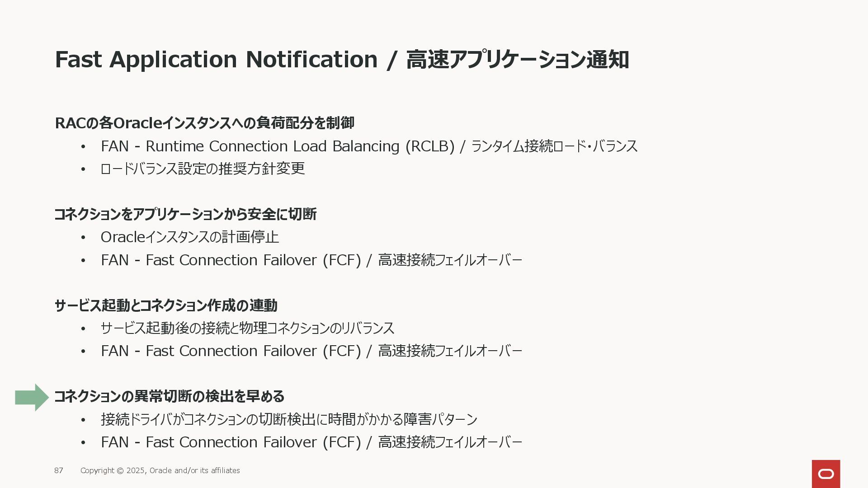Viewport: 868px width, 488px height.
Task: Click the heading サービス起動とコネクション作成の連動
Action: click(166, 305)
